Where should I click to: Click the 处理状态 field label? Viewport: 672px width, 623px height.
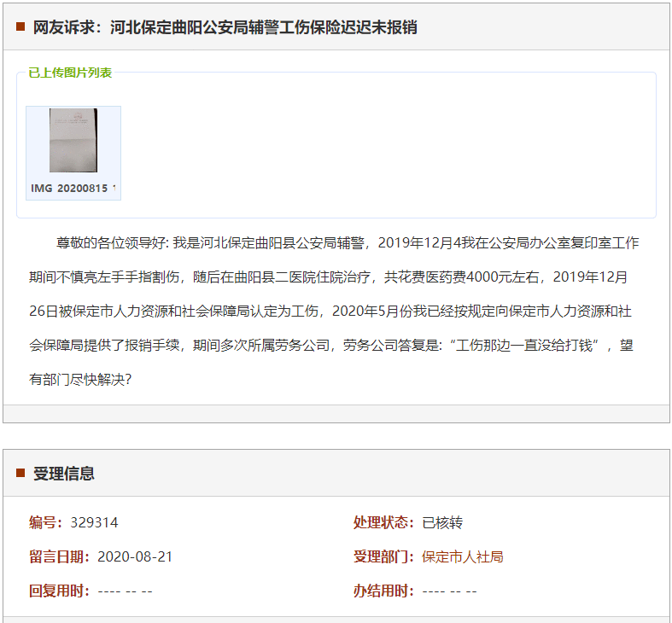pos(383,522)
